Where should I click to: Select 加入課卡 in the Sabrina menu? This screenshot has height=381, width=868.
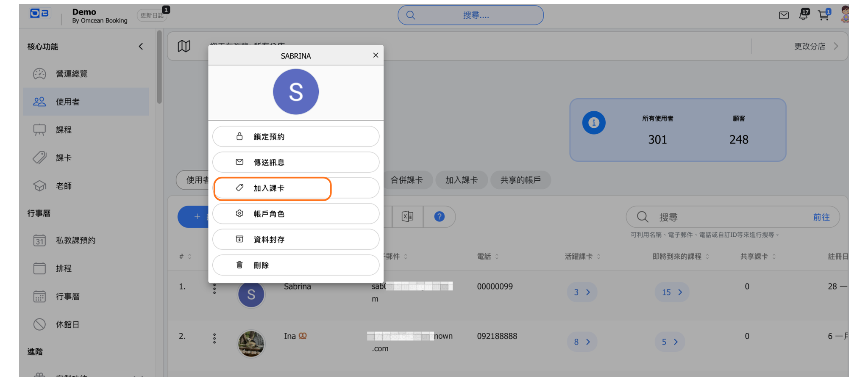(x=295, y=188)
